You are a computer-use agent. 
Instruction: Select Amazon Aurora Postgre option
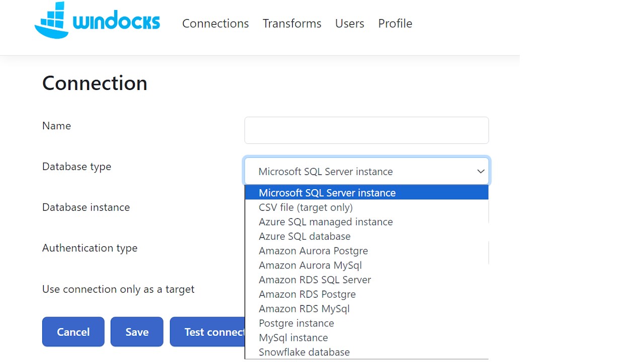313,251
